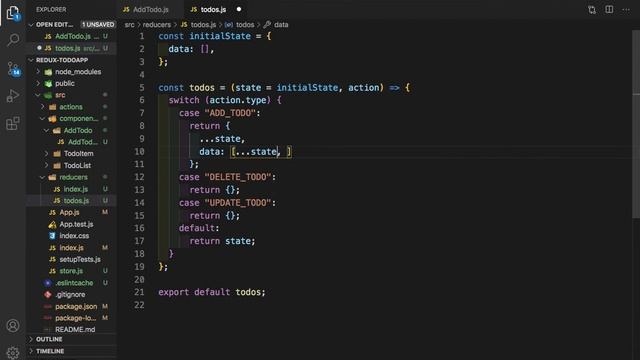The width and height of the screenshot is (640, 360).
Task: Collapse the REDUX-TODOAPP project section
Action: [x=31, y=60]
